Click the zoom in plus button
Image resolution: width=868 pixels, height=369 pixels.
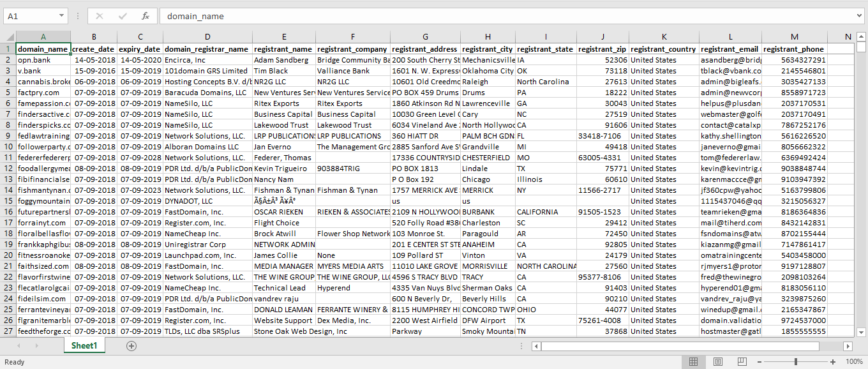834,362
